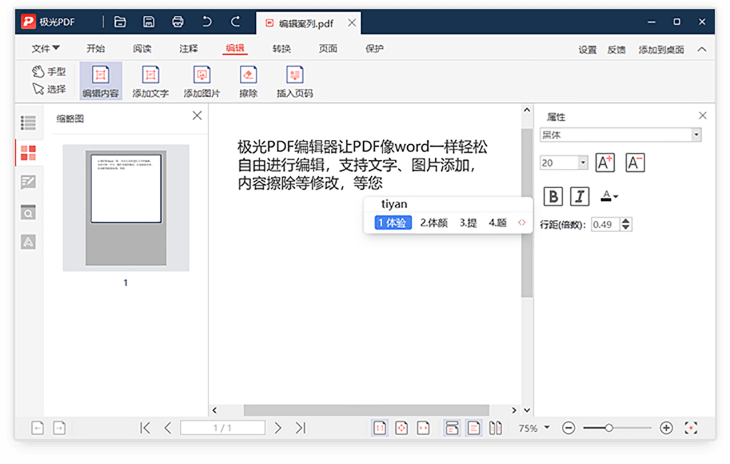Screen dimensions: 730x464
Task: Enable continuous scrolling layout
Action: tap(452, 428)
